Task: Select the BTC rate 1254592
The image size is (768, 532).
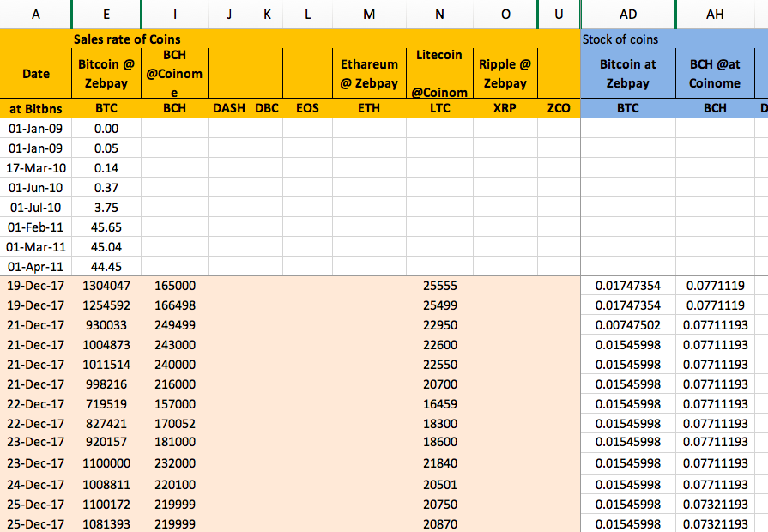Action: click(106, 305)
